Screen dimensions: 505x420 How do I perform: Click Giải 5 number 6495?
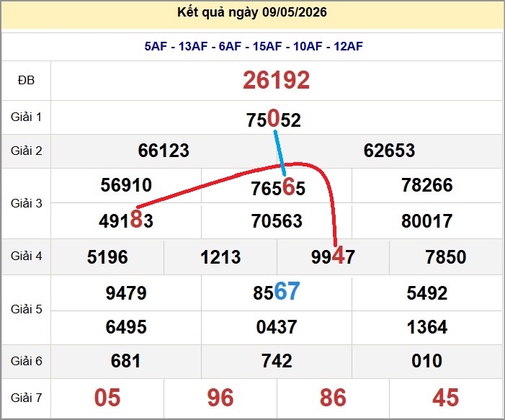tap(126, 327)
